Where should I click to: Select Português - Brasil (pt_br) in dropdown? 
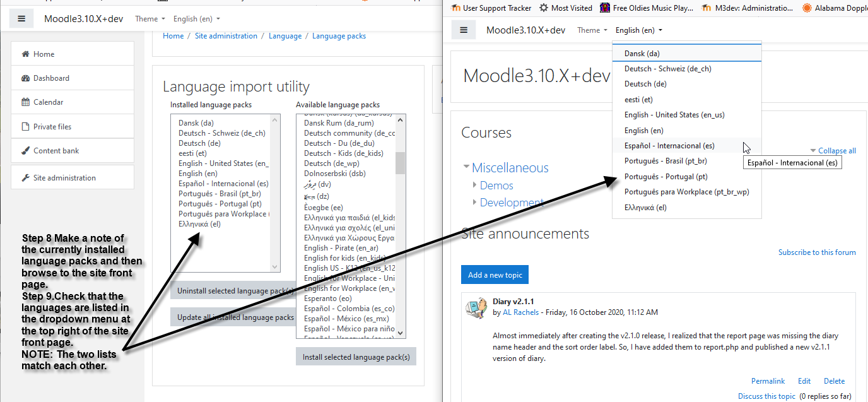coord(687,161)
